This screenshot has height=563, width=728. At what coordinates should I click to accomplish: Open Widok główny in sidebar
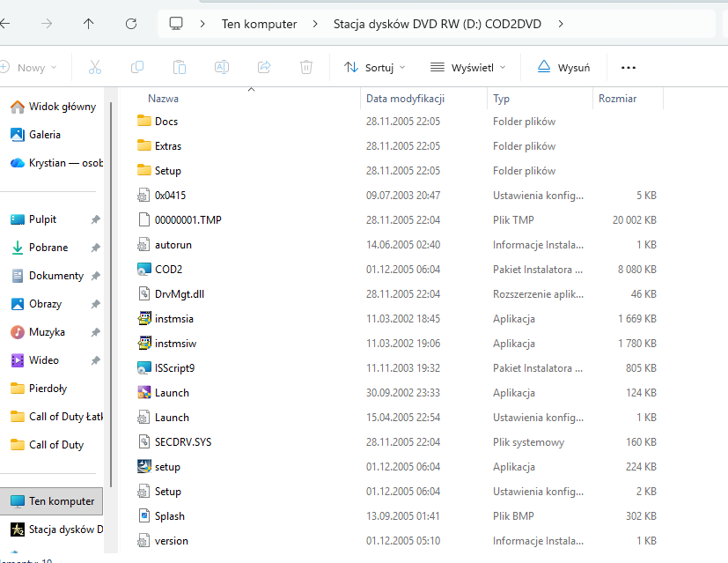pyautogui.click(x=53, y=107)
